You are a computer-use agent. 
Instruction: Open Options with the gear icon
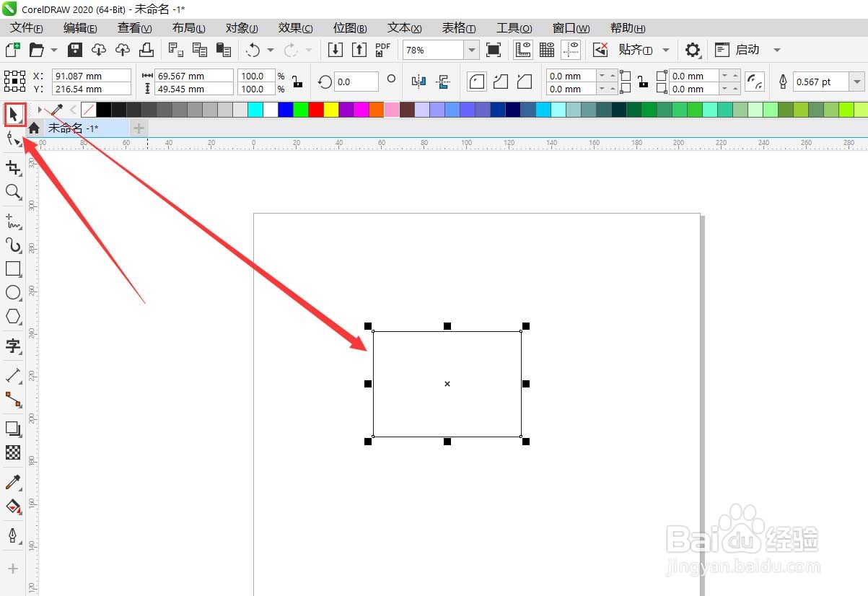693,50
